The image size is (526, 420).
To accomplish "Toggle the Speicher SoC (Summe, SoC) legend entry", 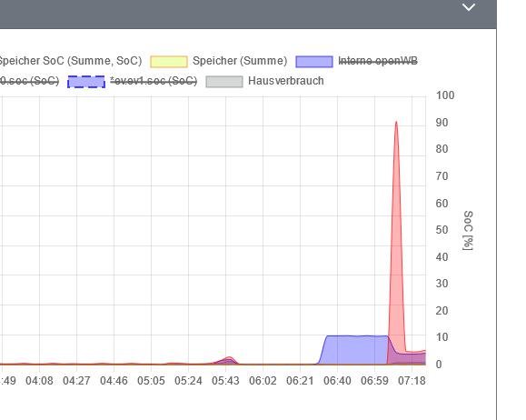I will click(71, 61).
